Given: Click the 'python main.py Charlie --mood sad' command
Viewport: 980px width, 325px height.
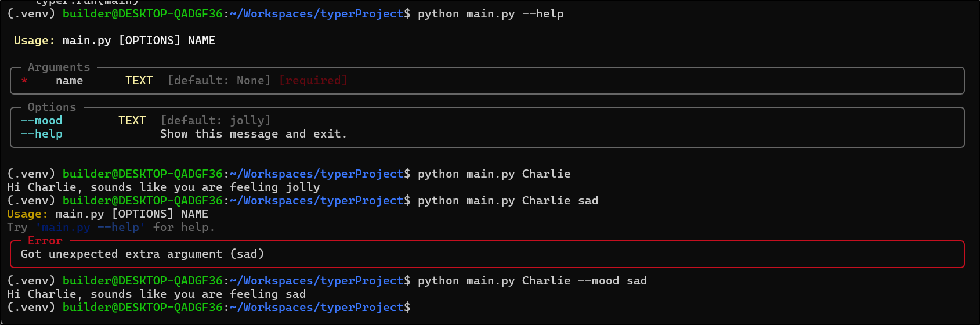Looking at the screenshot, I should [x=531, y=281].
